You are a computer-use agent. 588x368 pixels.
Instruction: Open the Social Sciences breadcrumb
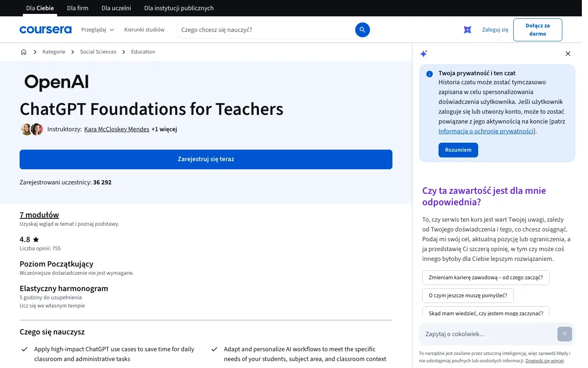(98, 52)
